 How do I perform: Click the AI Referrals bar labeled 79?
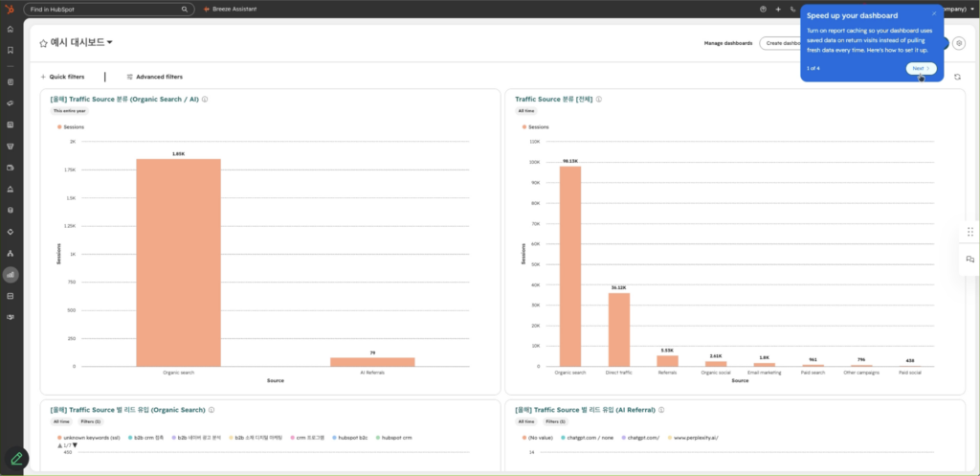pos(372,362)
